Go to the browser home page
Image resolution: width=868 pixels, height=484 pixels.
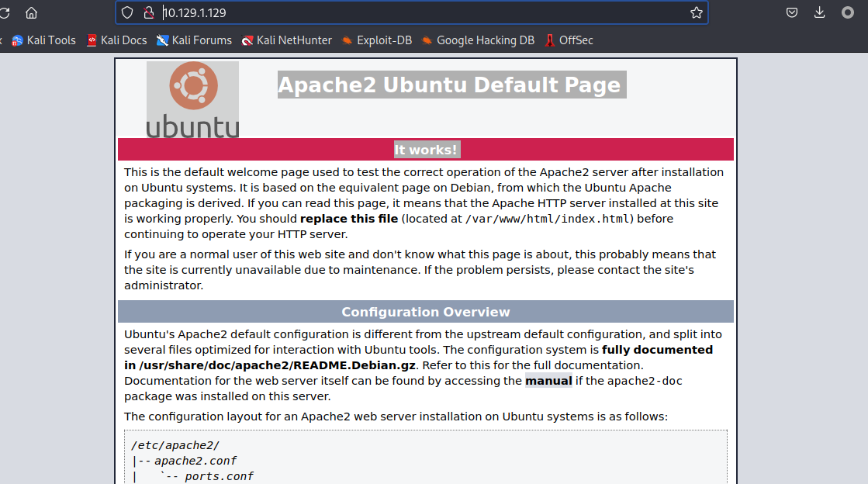[x=32, y=12]
